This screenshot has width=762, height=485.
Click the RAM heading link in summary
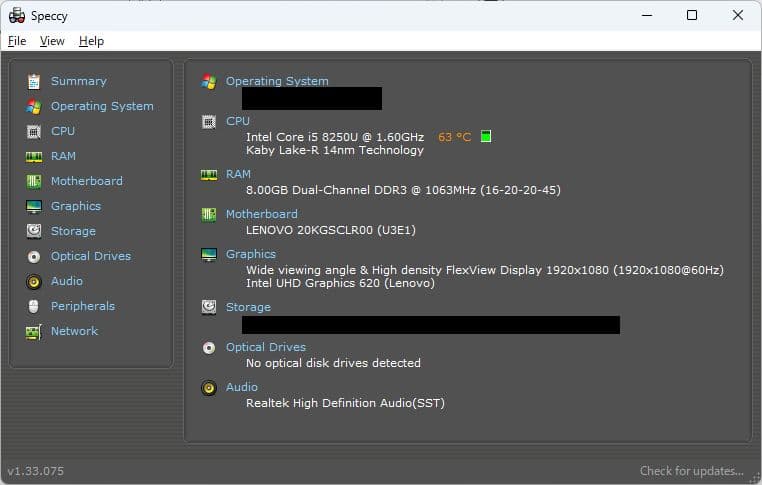coord(238,174)
